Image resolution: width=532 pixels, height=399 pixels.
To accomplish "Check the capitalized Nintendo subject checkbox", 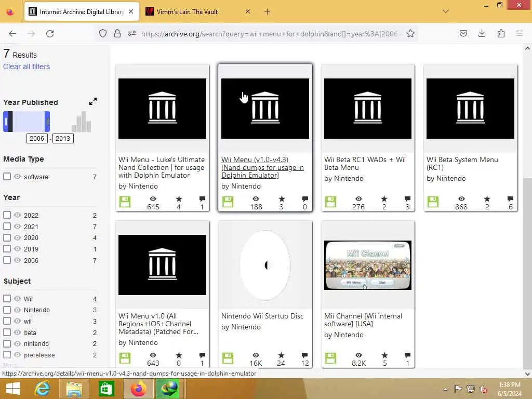I will pos(7,310).
